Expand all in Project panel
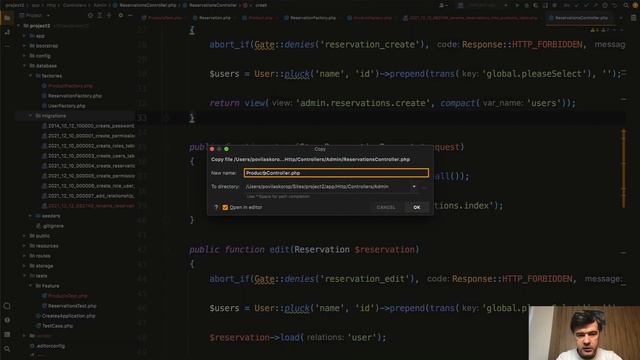 click(x=100, y=16)
